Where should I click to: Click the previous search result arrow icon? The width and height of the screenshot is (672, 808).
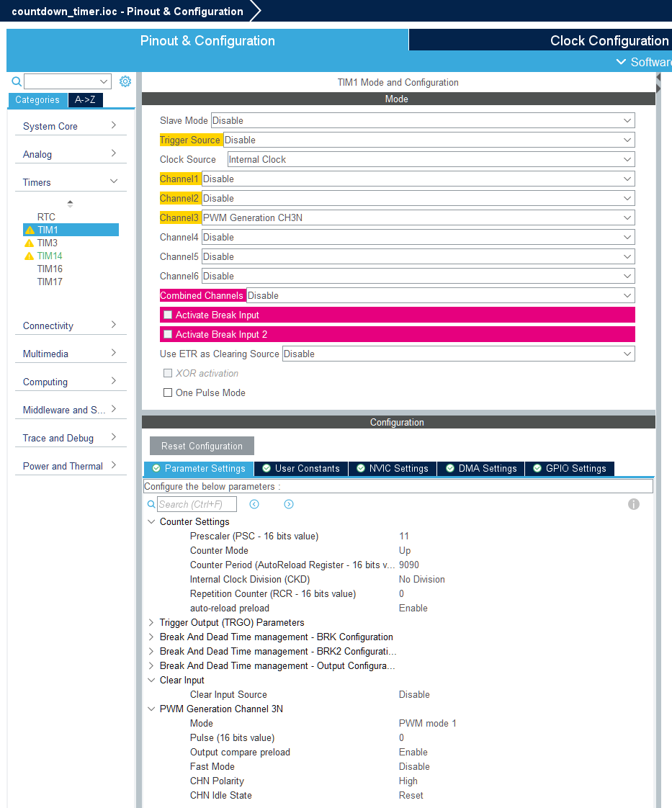254,504
